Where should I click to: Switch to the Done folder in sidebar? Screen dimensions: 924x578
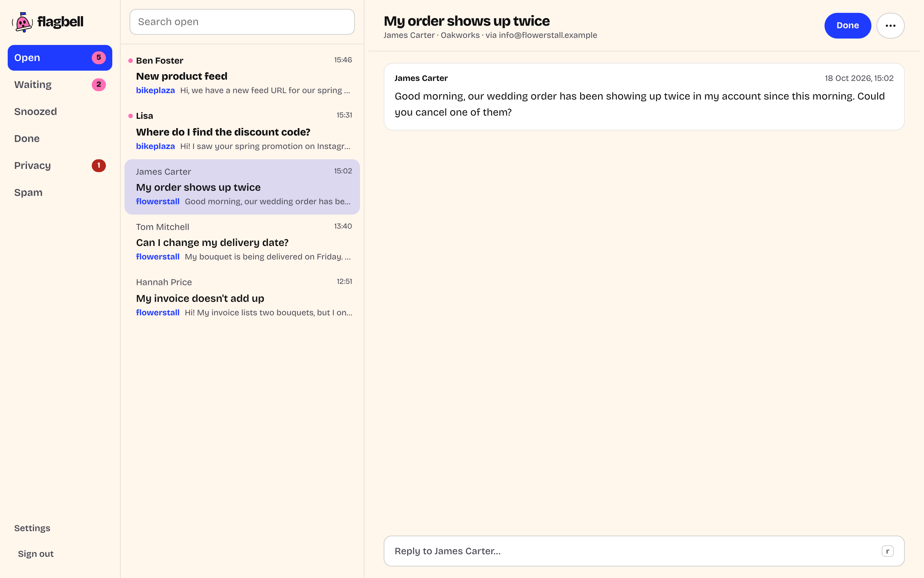(x=60, y=138)
